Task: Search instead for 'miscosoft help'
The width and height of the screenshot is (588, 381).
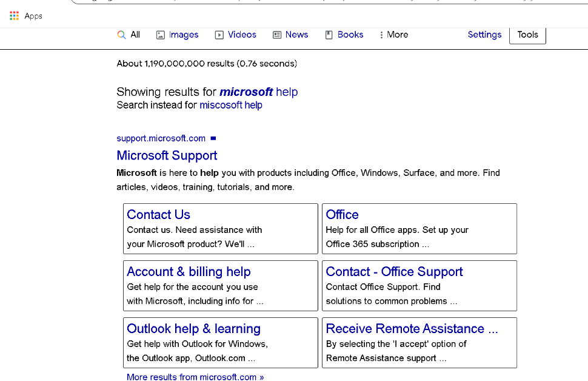Action: pos(231,105)
